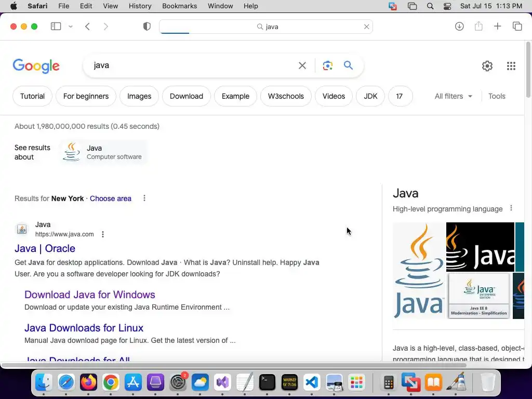Show the tab overview
532x399 pixels.
[517, 26]
